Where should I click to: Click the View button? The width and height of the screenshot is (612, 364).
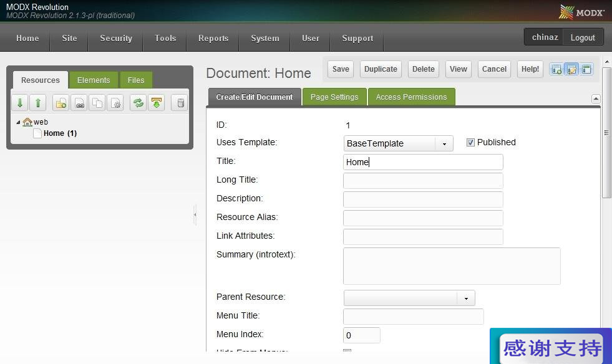pos(458,69)
